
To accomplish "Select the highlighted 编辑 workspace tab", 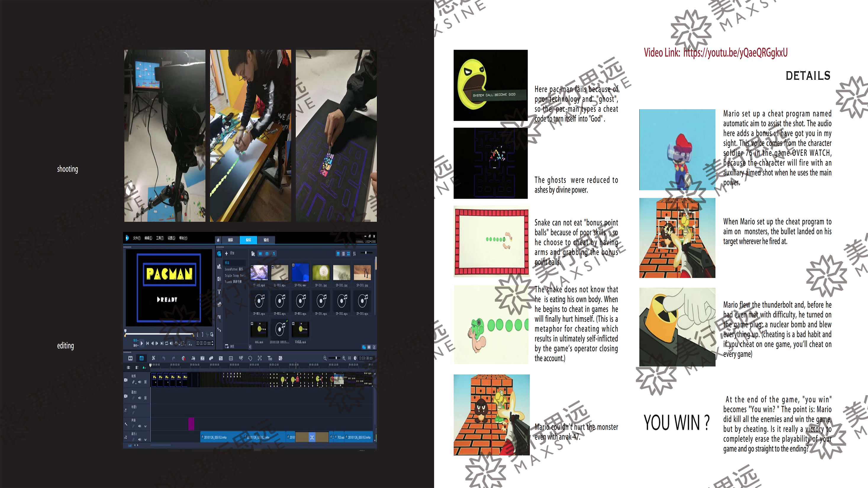I will coord(248,240).
